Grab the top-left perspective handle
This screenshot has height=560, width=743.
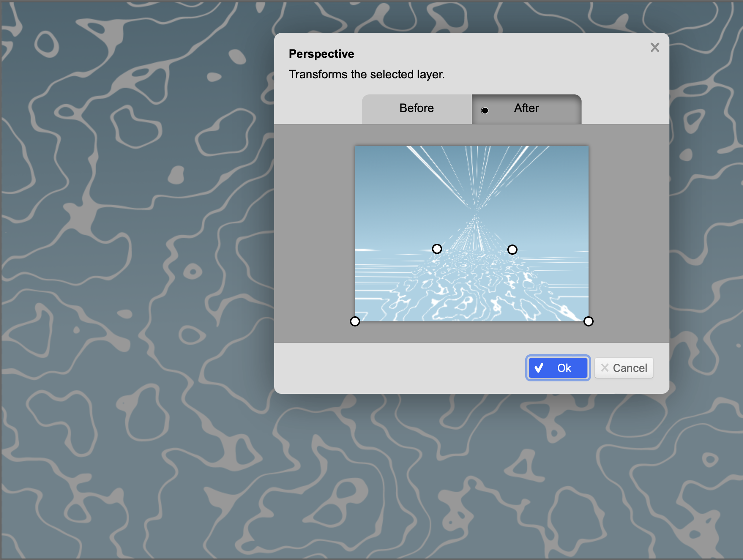(x=437, y=249)
